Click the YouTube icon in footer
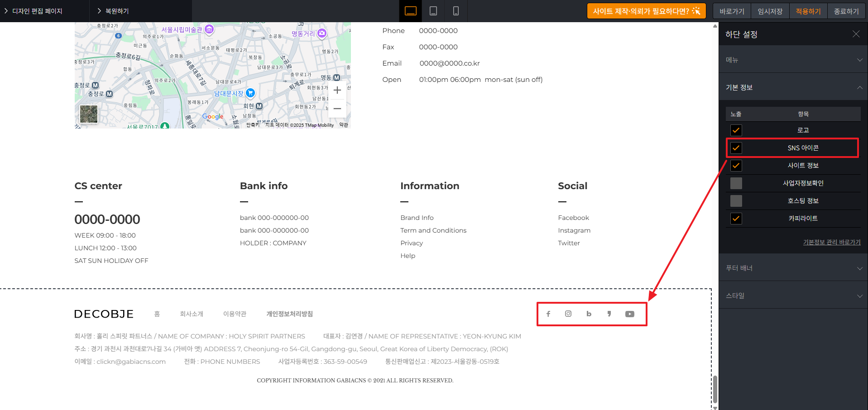 629,314
